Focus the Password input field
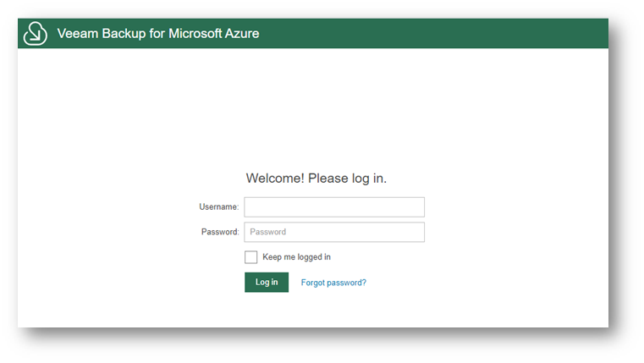This screenshot has height=363, width=644. [x=334, y=232]
